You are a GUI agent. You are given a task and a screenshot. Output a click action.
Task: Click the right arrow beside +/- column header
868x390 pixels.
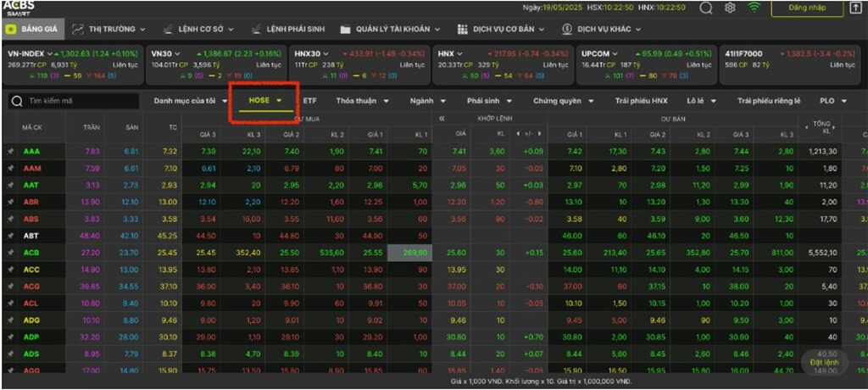pyautogui.click(x=538, y=133)
